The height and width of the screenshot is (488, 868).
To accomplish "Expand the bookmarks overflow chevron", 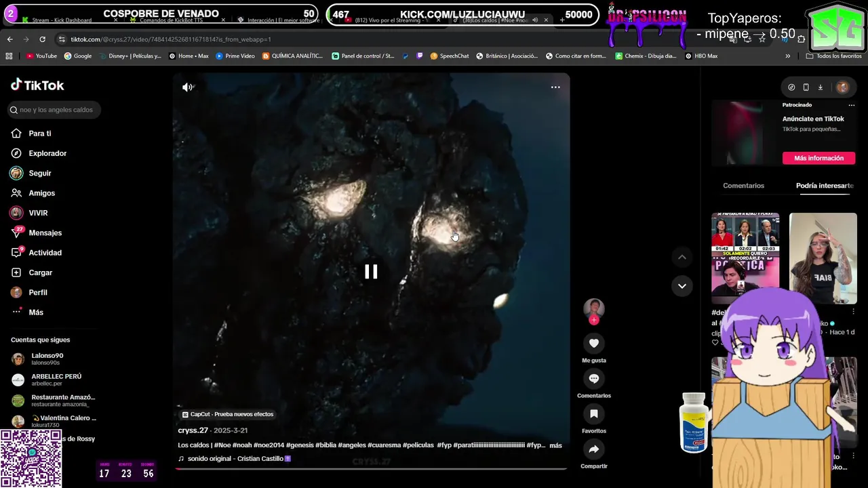I will [x=787, y=56].
